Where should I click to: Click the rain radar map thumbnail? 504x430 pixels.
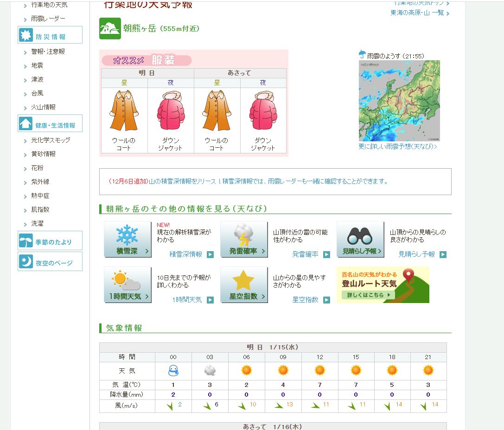[x=399, y=101]
